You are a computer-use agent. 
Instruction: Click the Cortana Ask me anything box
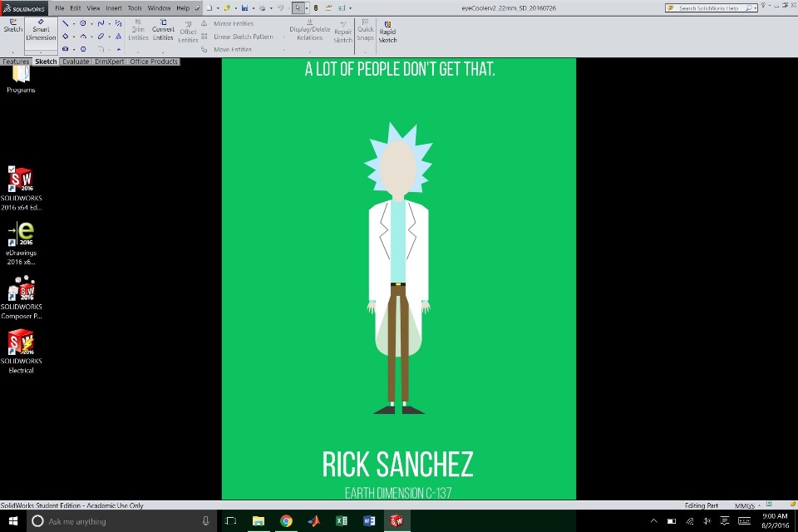[x=122, y=521]
